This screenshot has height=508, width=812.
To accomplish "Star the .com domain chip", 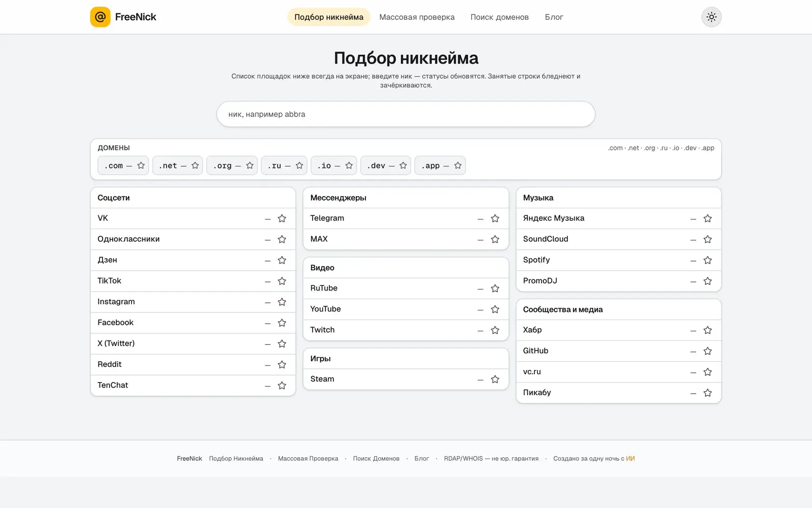I will (141, 166).
